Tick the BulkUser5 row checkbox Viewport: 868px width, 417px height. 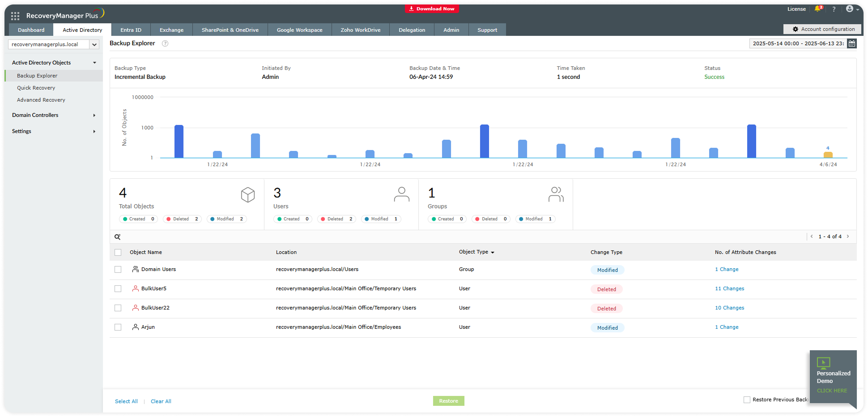click(118, 289)
